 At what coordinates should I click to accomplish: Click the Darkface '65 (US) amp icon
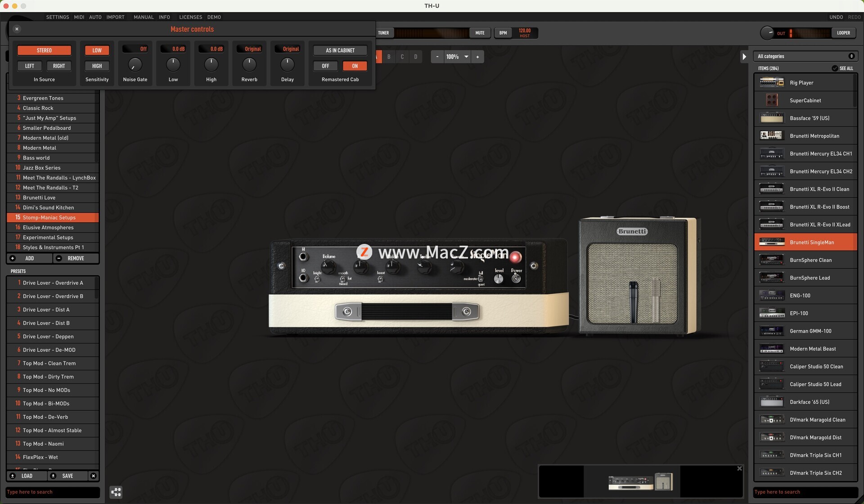pyautogui.click(x=772, y=402)
